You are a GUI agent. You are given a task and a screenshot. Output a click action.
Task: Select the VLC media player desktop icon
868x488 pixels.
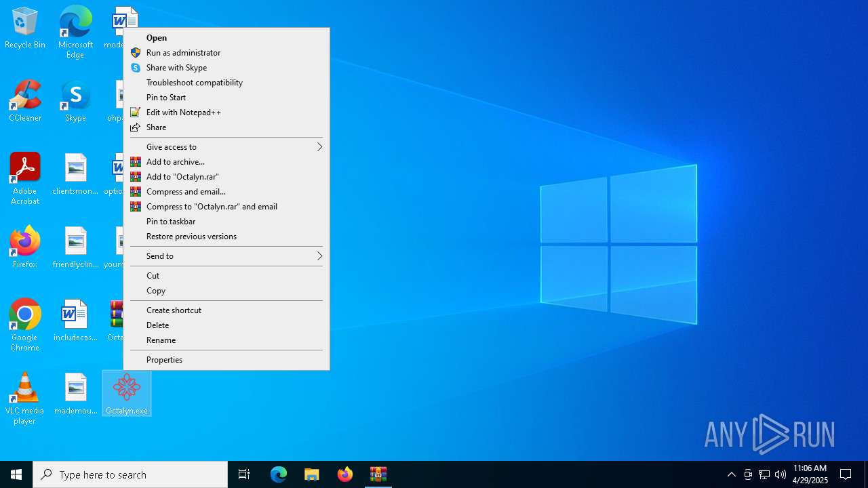25,399
